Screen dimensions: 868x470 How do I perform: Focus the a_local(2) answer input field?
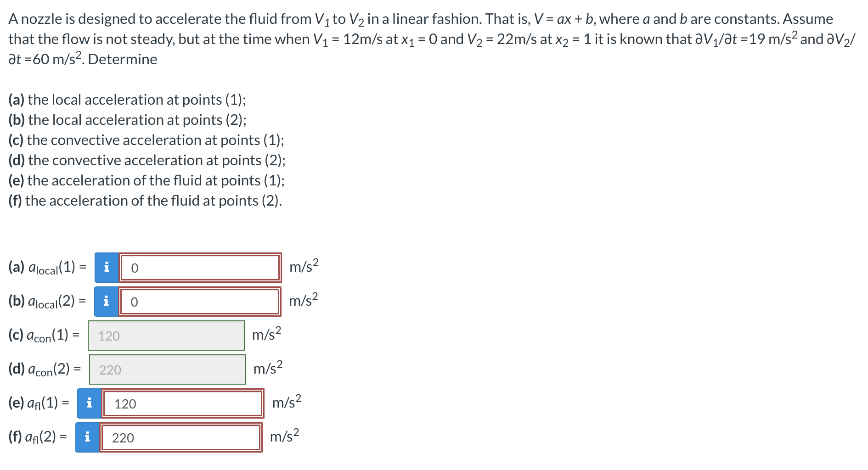coord(200,302)
